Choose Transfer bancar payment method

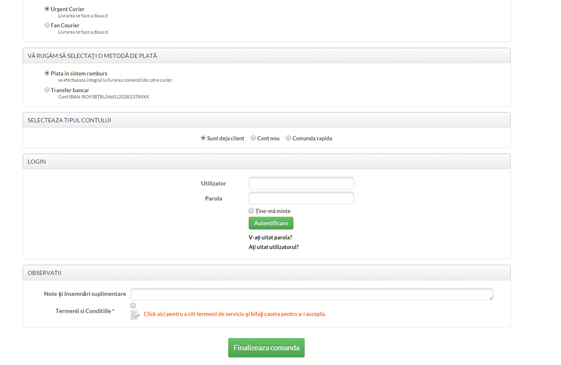[x=47, y=90]
